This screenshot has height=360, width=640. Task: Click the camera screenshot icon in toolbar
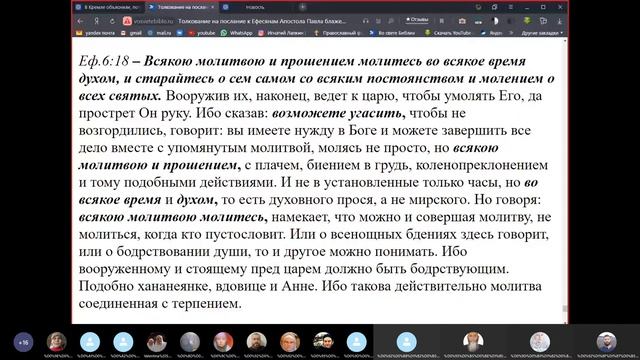pyautogui.click(x=462, y=21)
